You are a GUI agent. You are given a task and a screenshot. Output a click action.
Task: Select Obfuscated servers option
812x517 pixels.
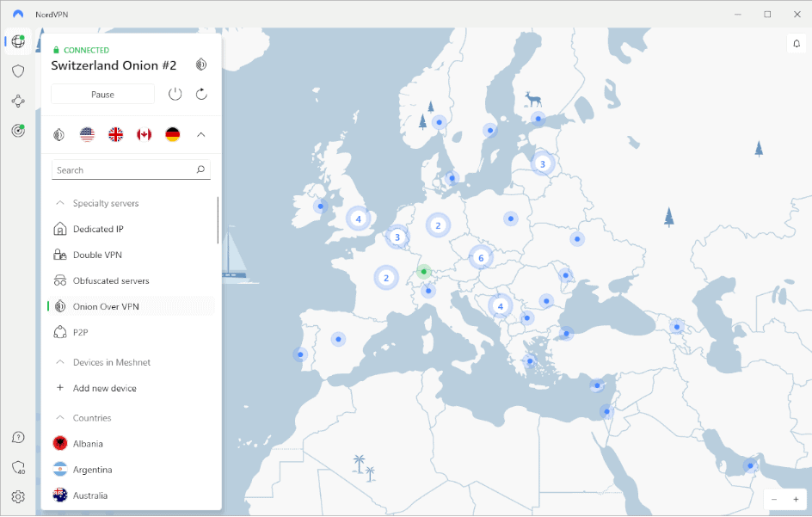110,281
